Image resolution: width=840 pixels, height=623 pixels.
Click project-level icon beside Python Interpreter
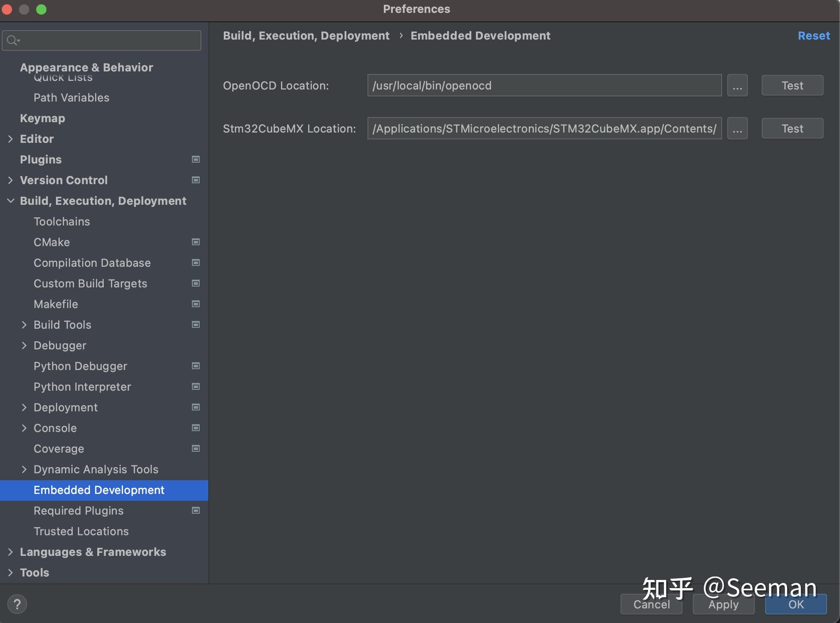196,387
